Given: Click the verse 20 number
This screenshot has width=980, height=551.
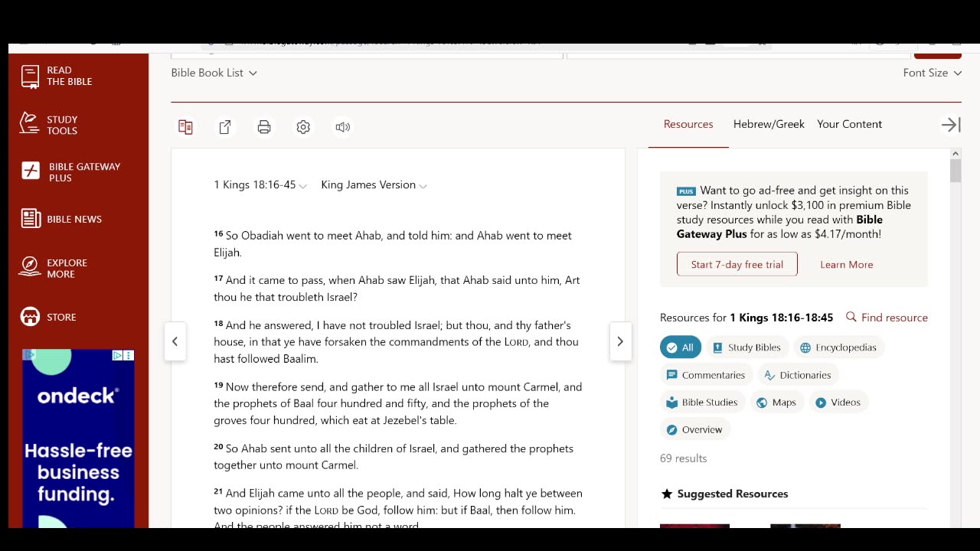Looking at the screenshot, I should pos(218,447).
